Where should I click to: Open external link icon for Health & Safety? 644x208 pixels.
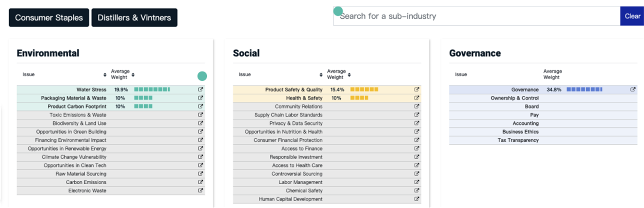[x=417, y=98]
